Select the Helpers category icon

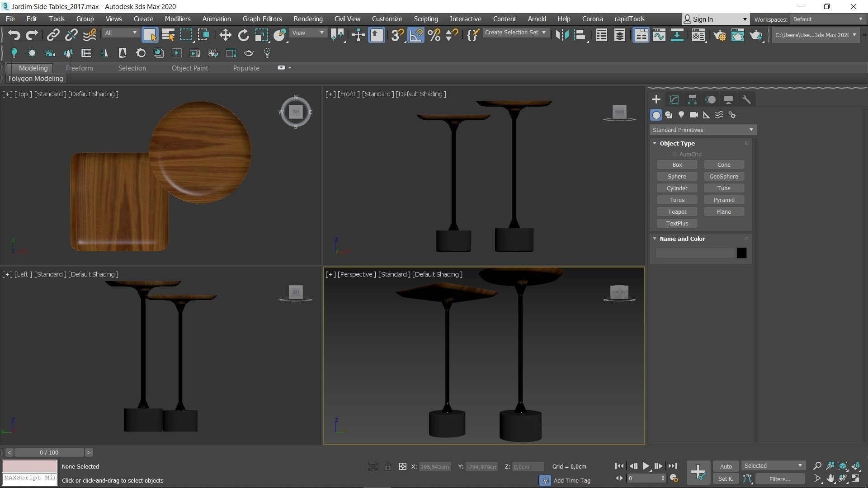pos(707,115)
